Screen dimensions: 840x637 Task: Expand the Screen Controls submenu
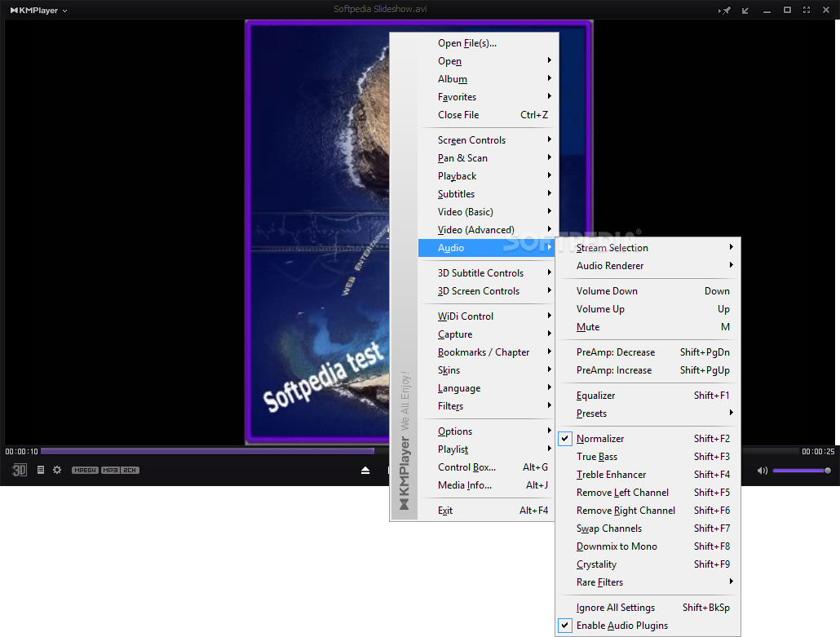486,139
